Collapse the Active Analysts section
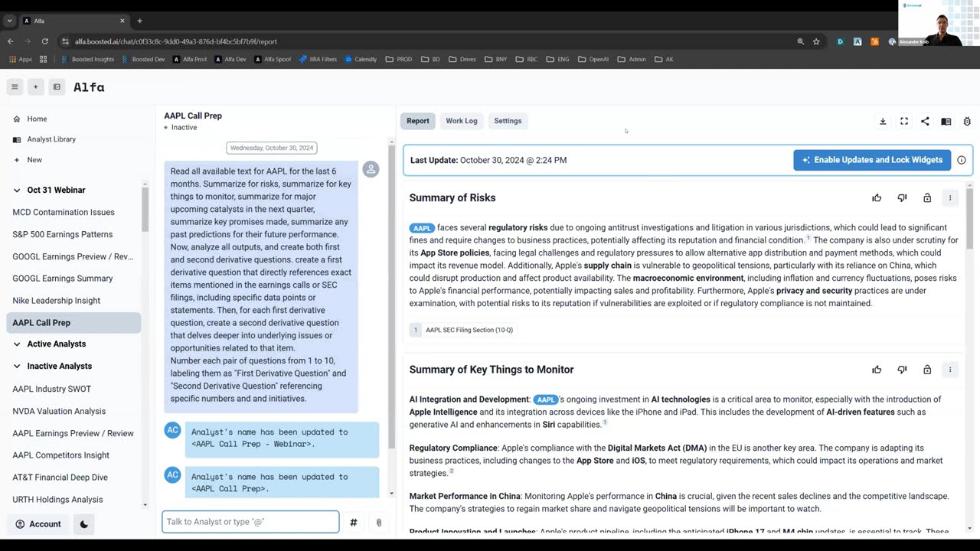Image resolution: width=980 pixels, height=551 pixels. 17,344
